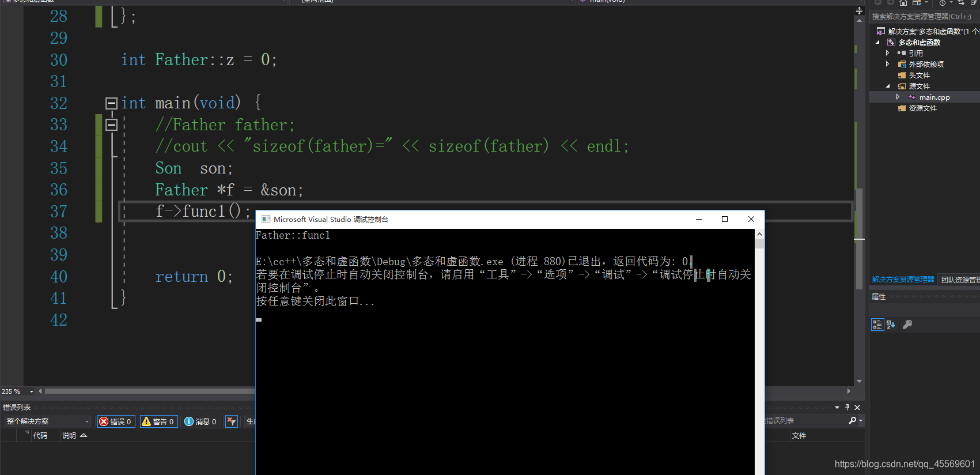Click the 源文件 filter folder icon
The width and height of the screenshot is (980, 475).
pyautogui.click(x=902, y=86)
